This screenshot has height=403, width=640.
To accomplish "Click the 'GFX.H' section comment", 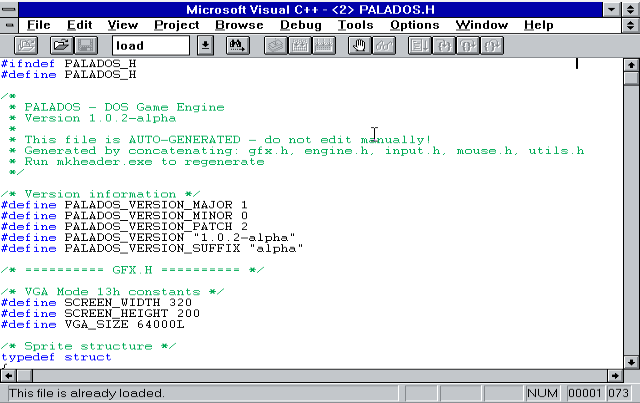I will 132,270.
